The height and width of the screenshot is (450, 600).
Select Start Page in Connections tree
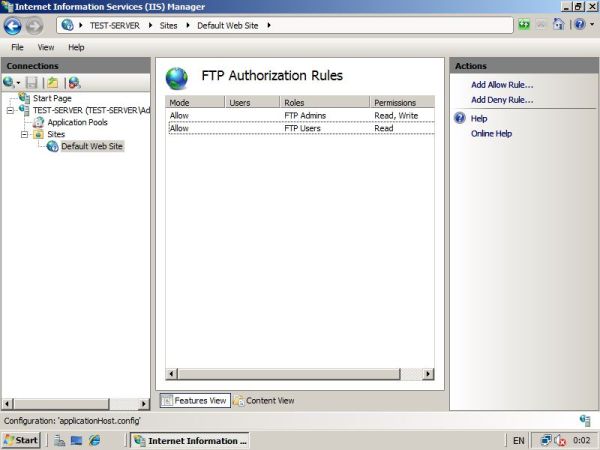coord(52,98)
